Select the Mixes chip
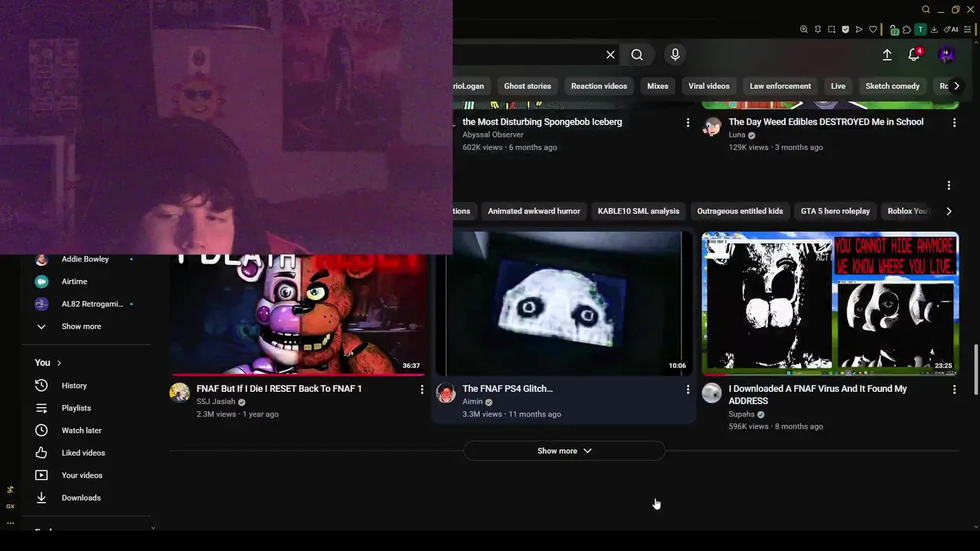The height and width of the screenshot is (551, 980). coord(658,86)
